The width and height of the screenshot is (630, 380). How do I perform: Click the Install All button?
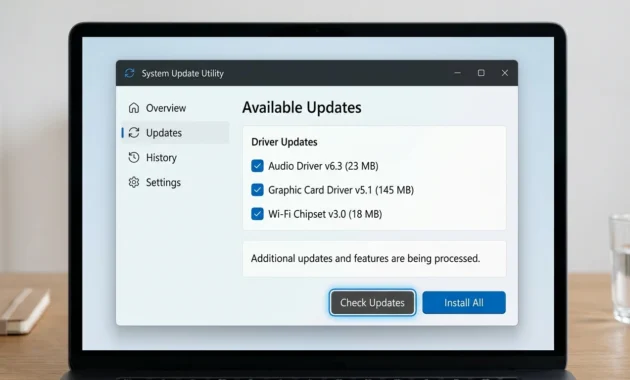pyautogui.click(x=464, y=302)
